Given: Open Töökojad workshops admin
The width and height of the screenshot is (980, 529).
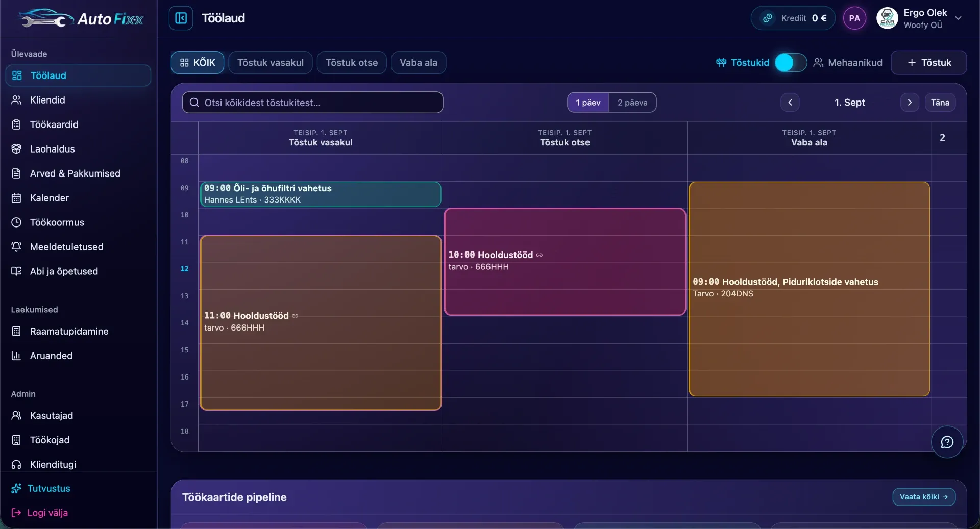Looking at the screenshot, I should click(78, 440).
